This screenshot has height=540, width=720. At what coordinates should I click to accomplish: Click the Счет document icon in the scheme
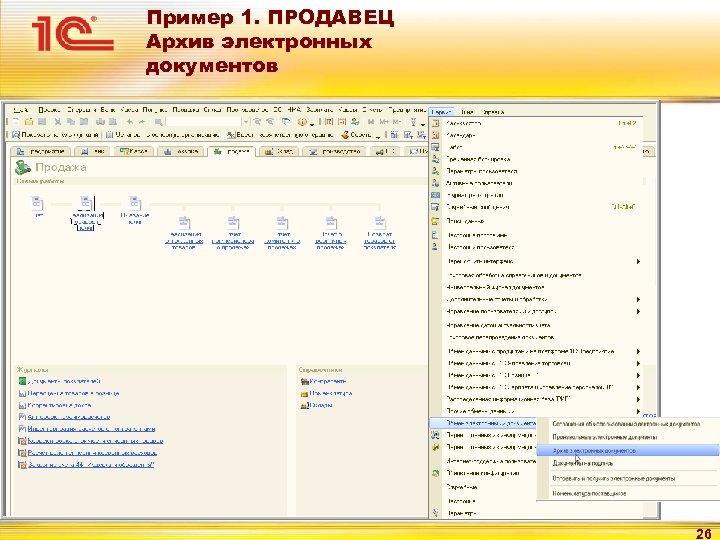point(38,203)
